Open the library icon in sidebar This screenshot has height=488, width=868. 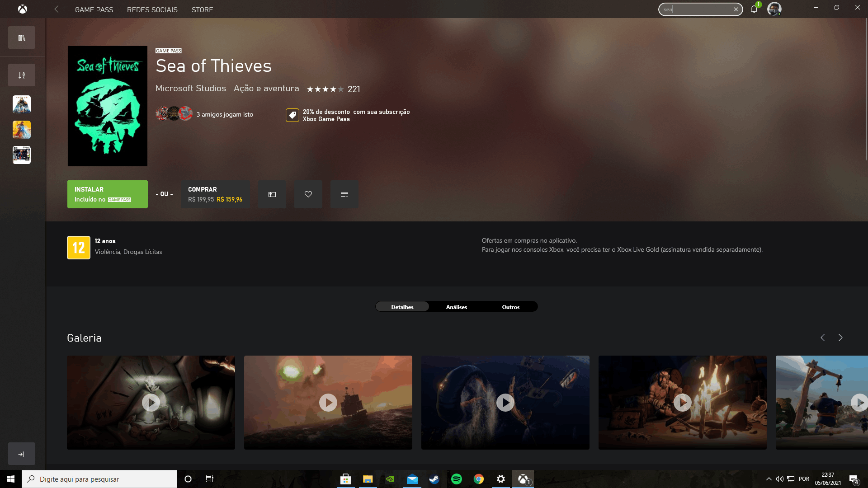(x=22, y=38)
